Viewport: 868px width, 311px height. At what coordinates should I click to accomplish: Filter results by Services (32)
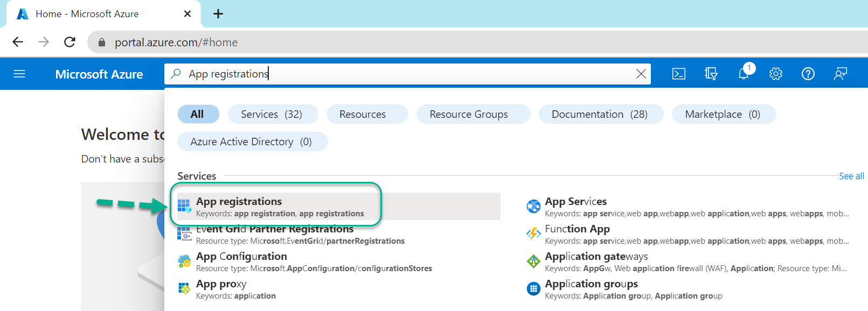pyautogui.click(x=273, y=114)
